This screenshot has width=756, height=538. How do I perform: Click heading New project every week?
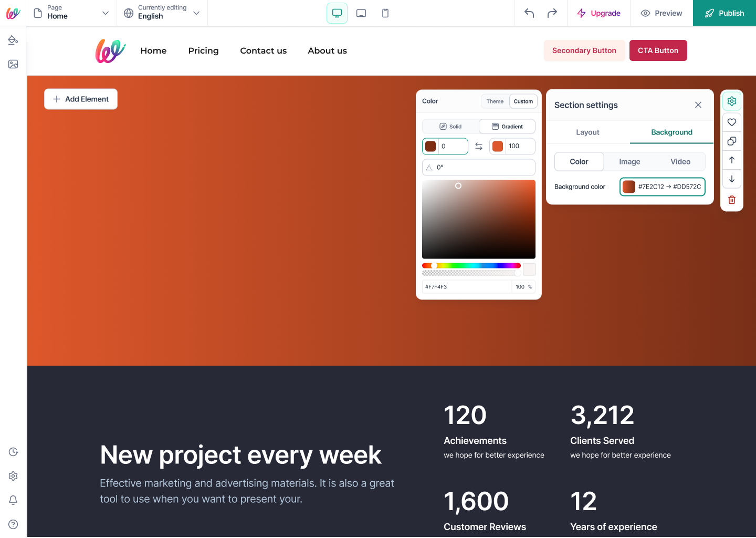point(240,455)
